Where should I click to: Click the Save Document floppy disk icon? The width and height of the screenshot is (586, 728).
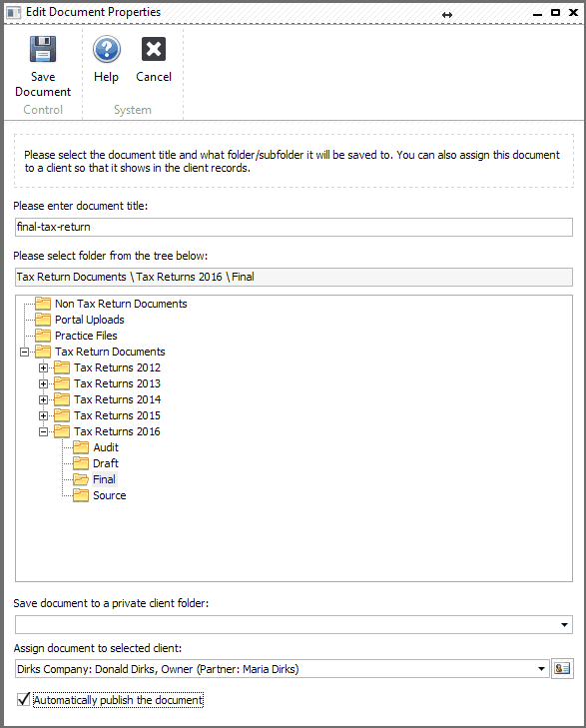[x=43, y=49]
